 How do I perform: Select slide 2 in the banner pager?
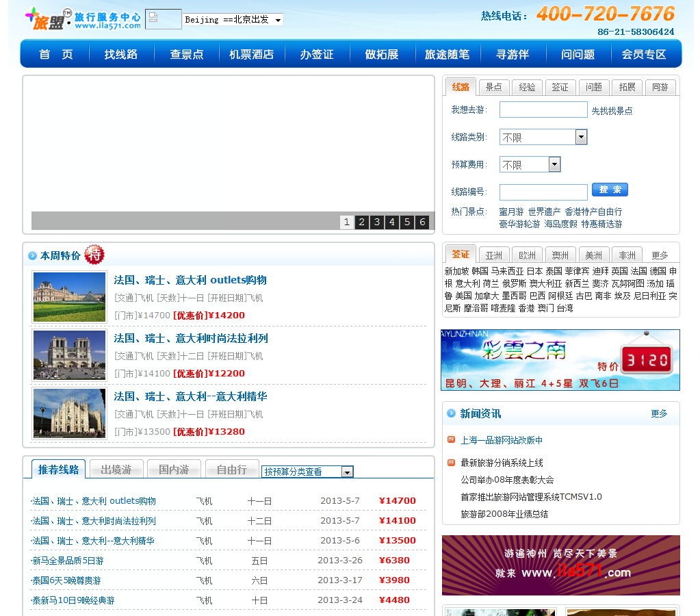click(361, 222)
